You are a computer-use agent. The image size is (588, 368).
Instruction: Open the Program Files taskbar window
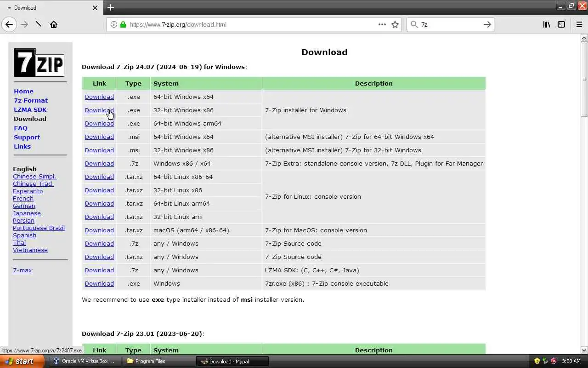pos(158,361)
